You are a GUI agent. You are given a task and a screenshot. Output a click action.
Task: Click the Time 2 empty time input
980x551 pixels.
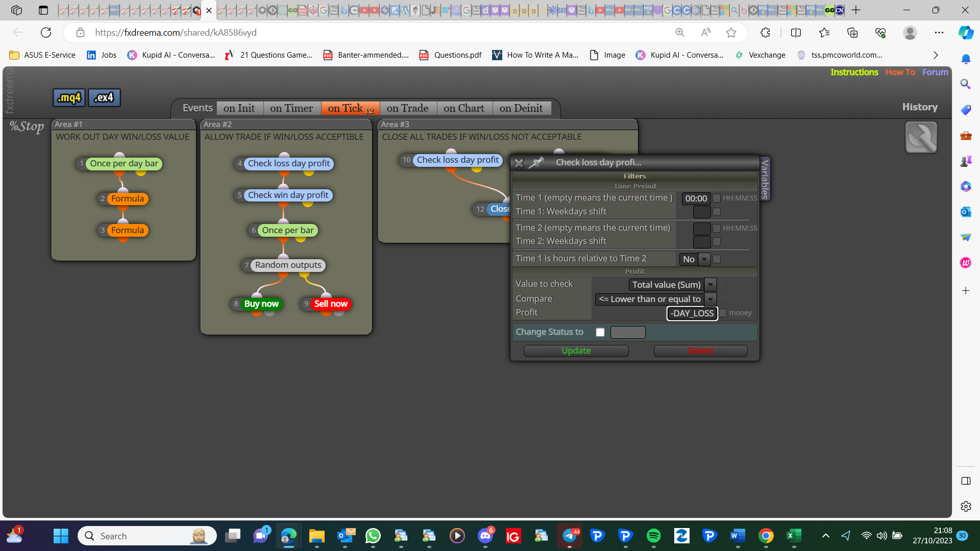pyautogui.click(x=702, y=228)
